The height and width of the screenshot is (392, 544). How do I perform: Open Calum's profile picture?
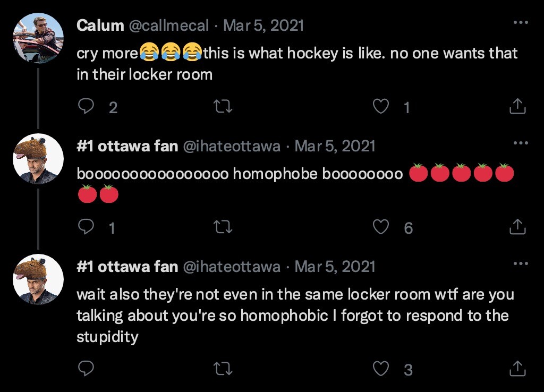[38, 38]
